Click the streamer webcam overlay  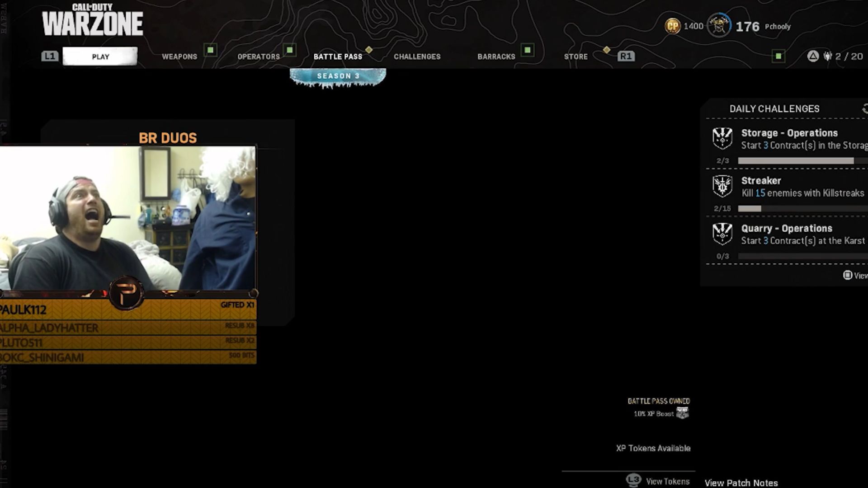tap(127, 218)
